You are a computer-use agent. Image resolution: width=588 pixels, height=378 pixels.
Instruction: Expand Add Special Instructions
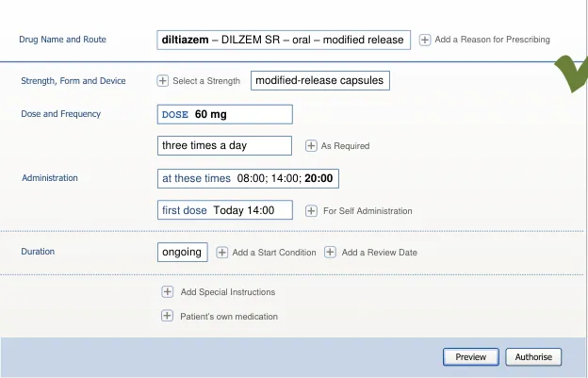(168, 292)
